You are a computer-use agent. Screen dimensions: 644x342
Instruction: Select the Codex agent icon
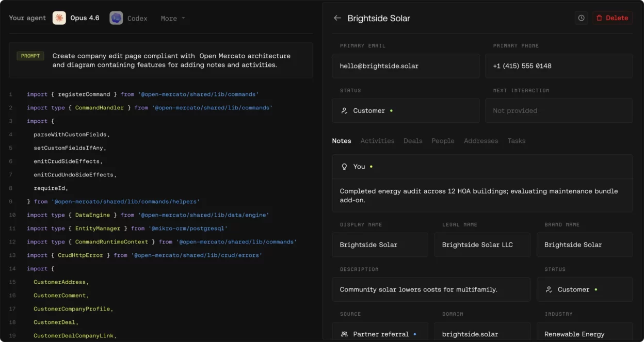tap(116, 18)
